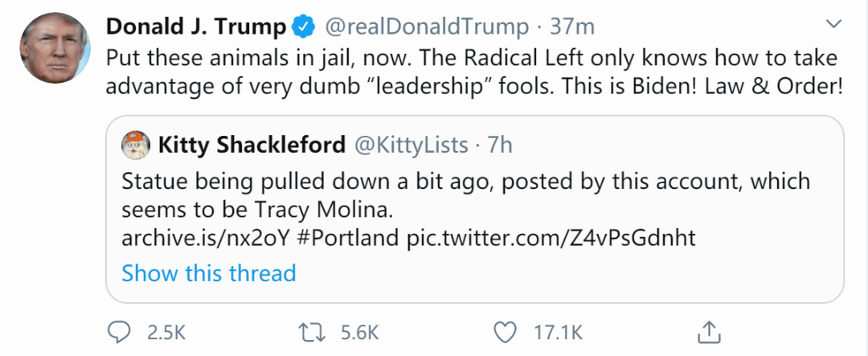Click the blue verified badge
This screenshot has height=356, width=868.
tap(302, 27)
